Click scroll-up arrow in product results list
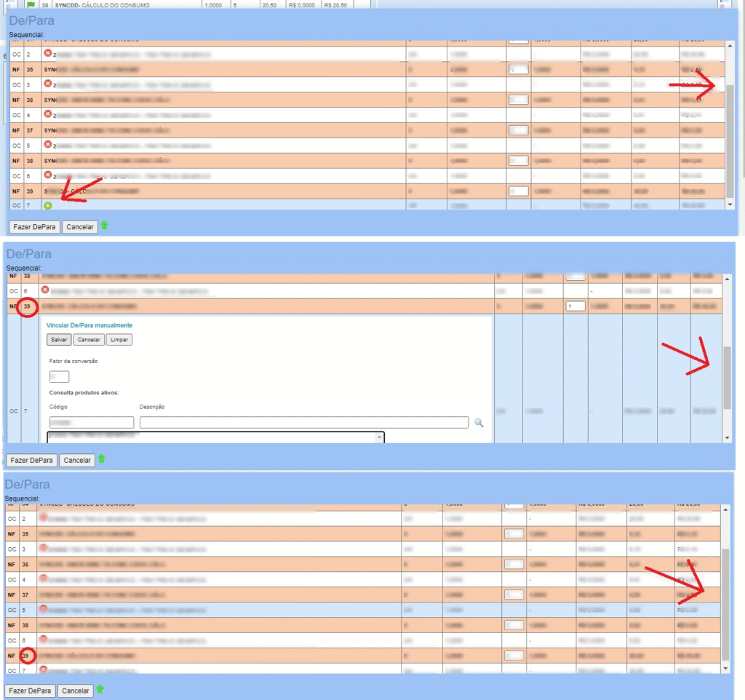The height and width of the screenshot is (700, 745). [379, 437]
